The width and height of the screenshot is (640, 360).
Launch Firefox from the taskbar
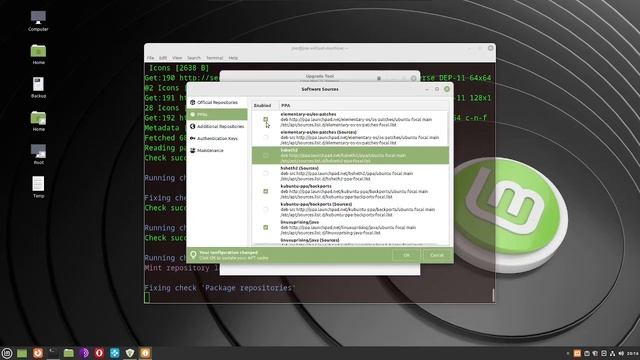[38, 353]
